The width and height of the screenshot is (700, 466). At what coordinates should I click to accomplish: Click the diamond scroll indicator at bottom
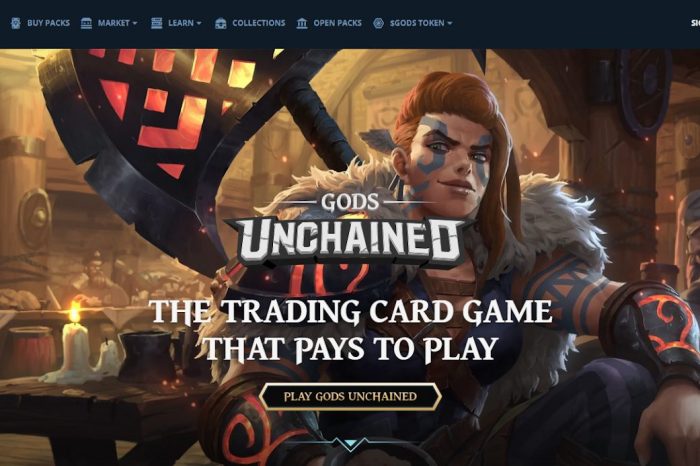(350, 443)
